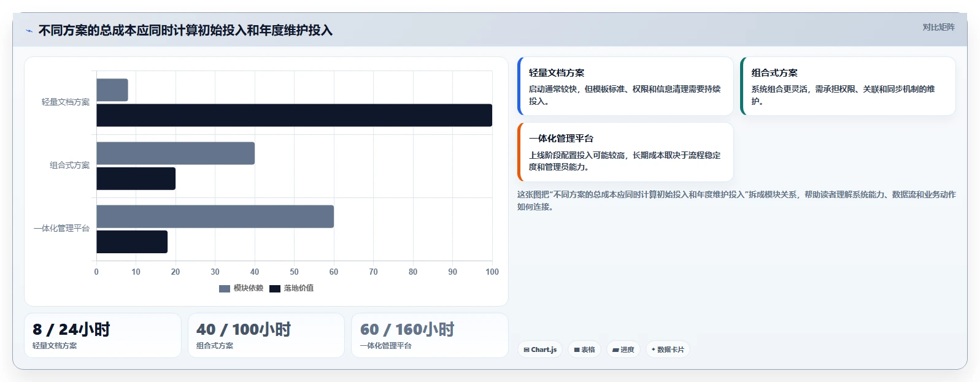Click the x-axis tick value 100
This screenshot has height=382, width=980.
coord(492,272)
